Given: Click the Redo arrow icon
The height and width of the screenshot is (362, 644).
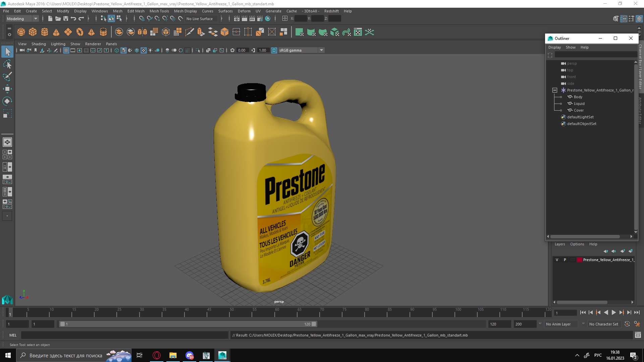Looking at the screenshot, I should click(x=81, y=19).
